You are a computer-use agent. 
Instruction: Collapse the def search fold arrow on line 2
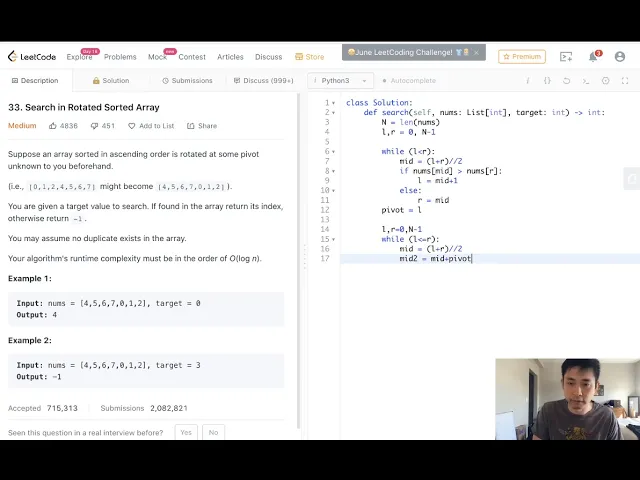click(x=333, y=113)
